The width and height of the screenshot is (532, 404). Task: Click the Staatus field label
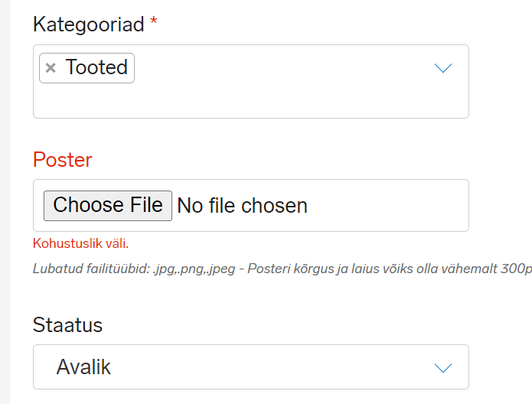[x=67, y=324]
